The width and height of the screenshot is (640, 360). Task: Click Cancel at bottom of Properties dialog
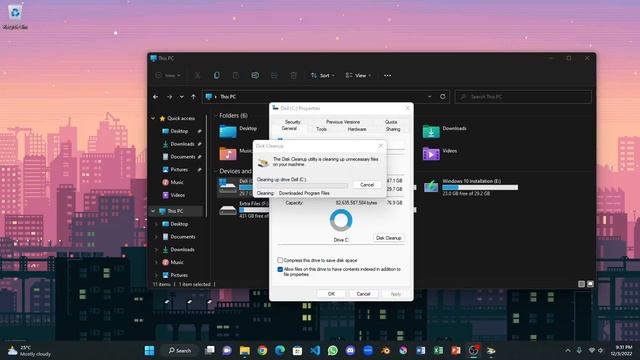tap(363, 294)
